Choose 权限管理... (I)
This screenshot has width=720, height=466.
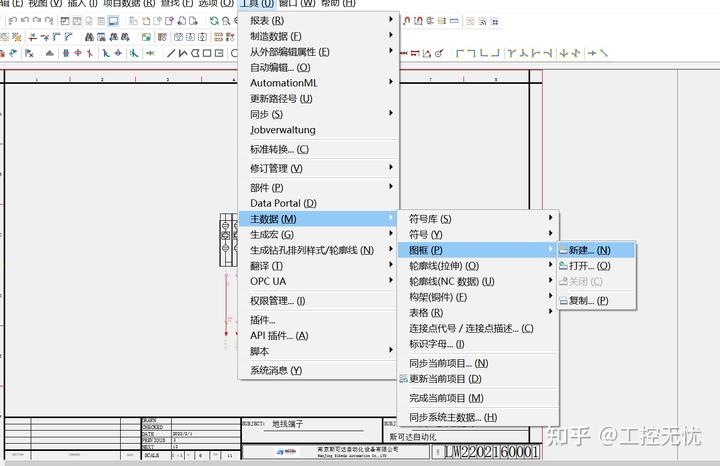click(318, 301)
